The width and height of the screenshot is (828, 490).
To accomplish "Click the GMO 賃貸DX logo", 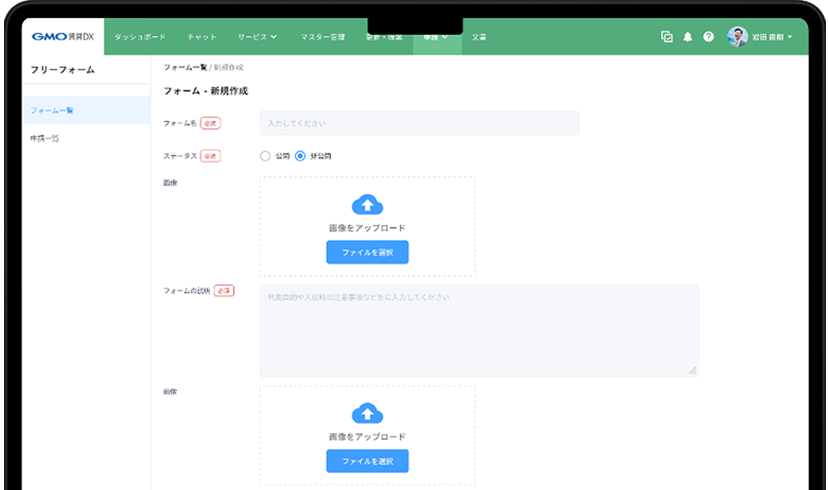I will point(62,37).
